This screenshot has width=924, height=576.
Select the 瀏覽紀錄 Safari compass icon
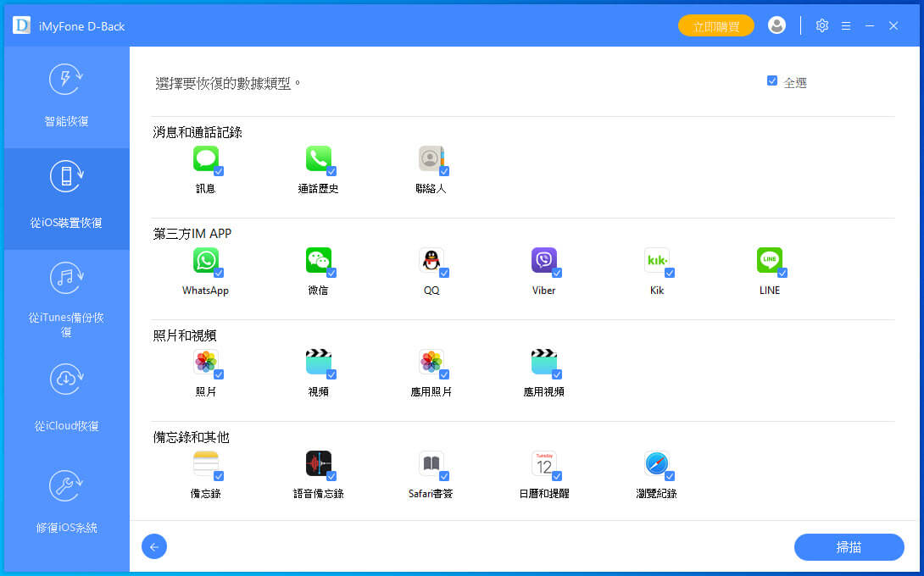(656, 463)
